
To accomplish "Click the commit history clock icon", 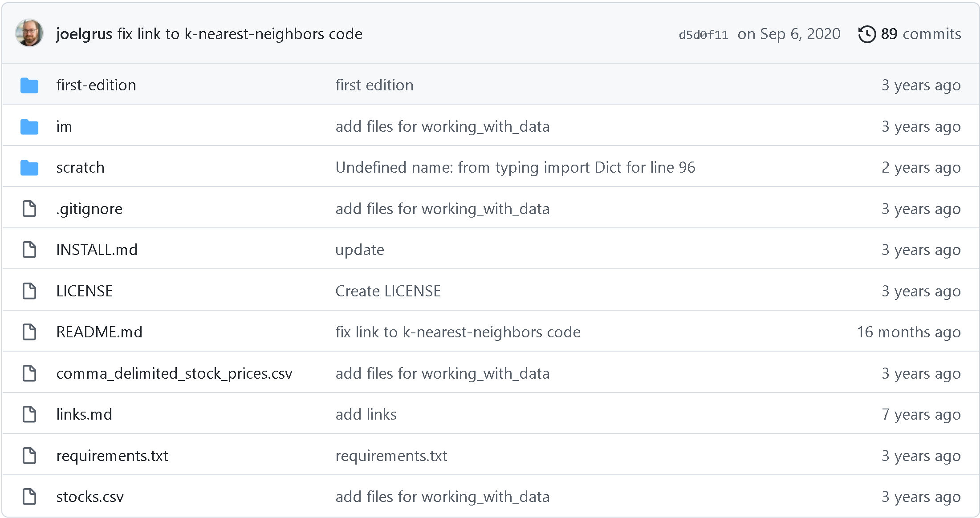I will [866, 34].
